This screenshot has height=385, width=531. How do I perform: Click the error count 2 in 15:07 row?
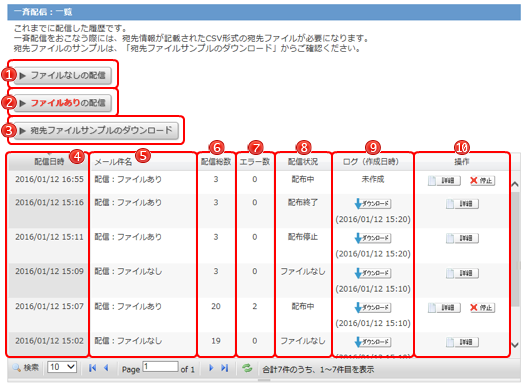pos(255,306)
